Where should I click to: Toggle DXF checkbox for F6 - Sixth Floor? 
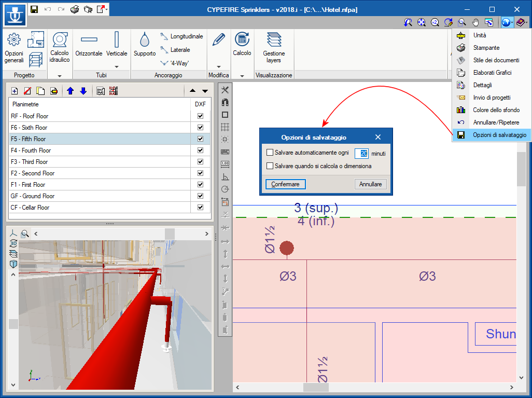(201, 127)
